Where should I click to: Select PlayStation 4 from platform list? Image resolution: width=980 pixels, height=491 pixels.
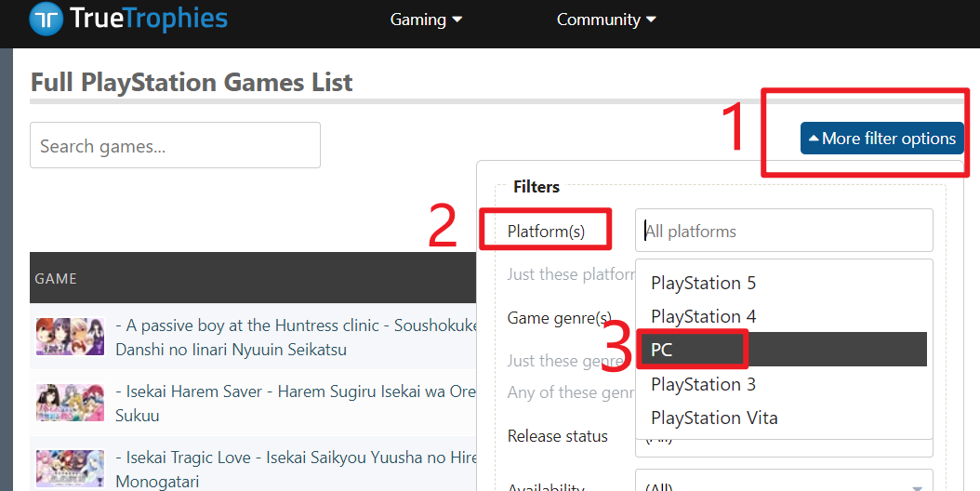click(x=784, y=316)
